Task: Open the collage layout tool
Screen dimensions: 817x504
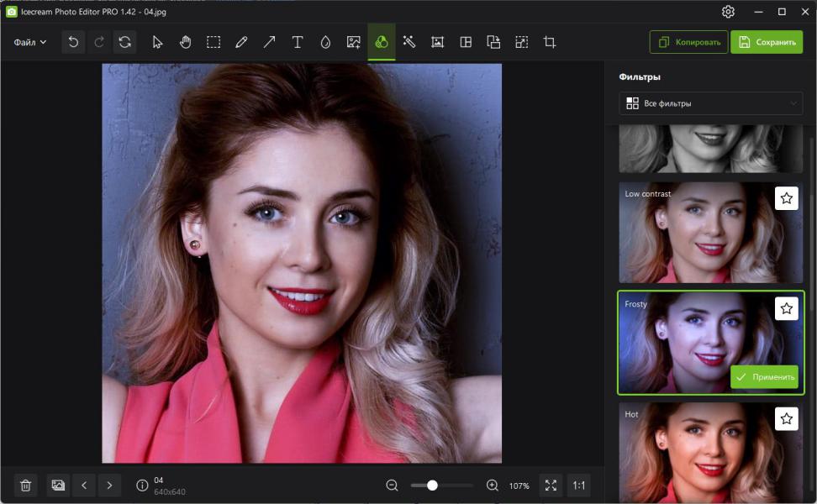Action: 466,42
